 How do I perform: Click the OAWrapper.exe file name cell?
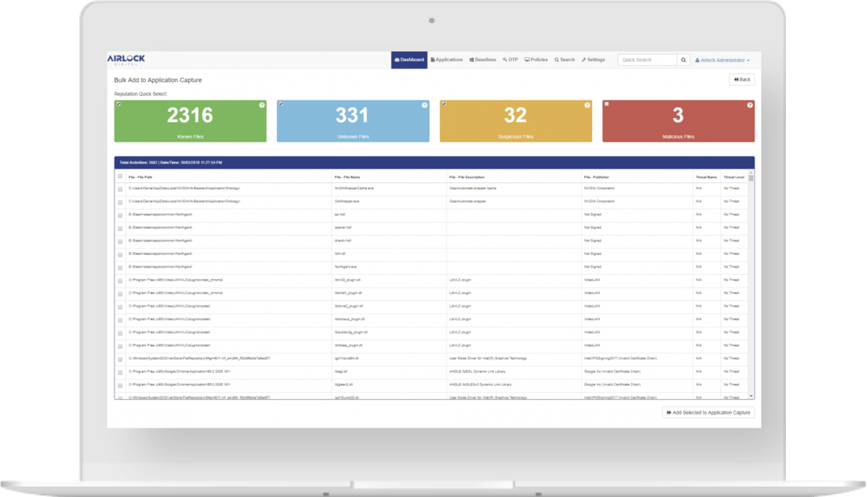click(x=346, y=201)
